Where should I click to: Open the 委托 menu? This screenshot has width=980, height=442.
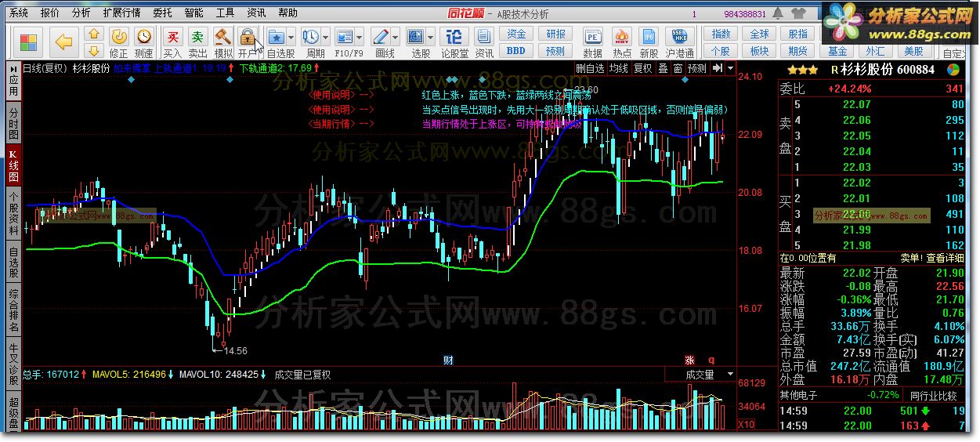click(163, 13)
